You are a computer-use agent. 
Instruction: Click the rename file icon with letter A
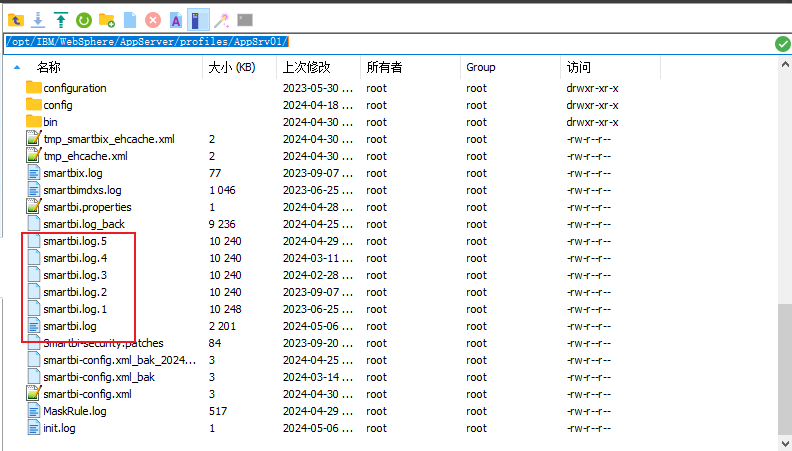[x=176, y=20]
